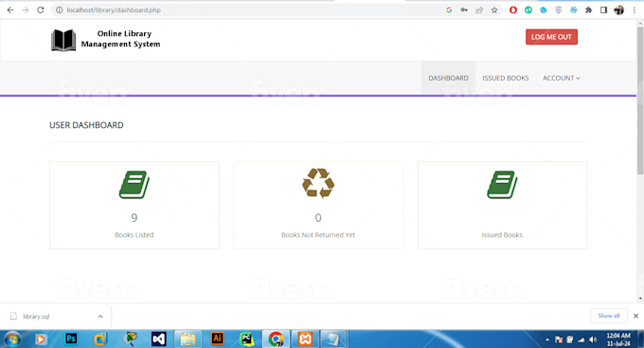Open Windows Explorer folder in taskbar

click(188, 339)
